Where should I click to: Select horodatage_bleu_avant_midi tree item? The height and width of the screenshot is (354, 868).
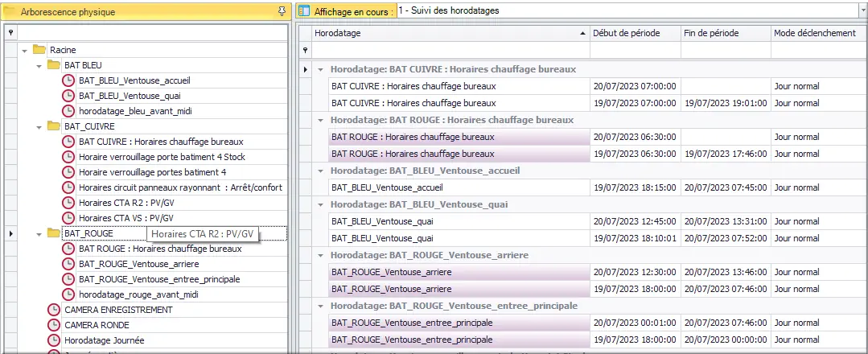point(136,111)
